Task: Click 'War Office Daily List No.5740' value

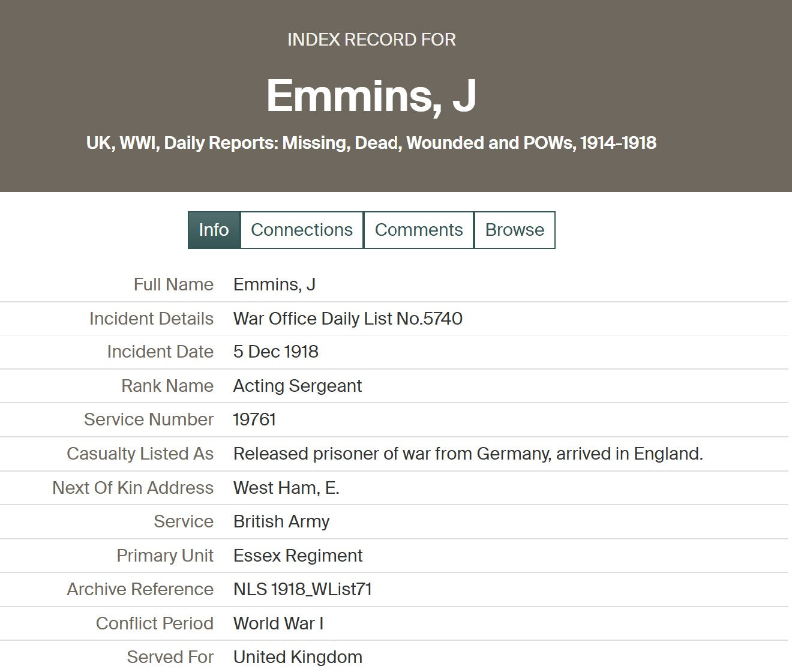Action: [x=347, y=318]
